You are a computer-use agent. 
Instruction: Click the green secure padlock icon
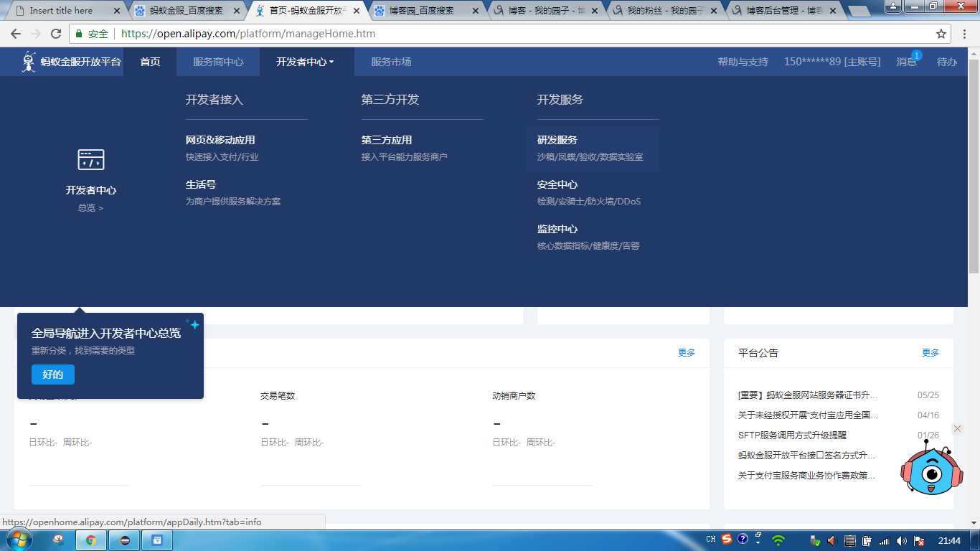pyautogui.click(x=79, y=34)
